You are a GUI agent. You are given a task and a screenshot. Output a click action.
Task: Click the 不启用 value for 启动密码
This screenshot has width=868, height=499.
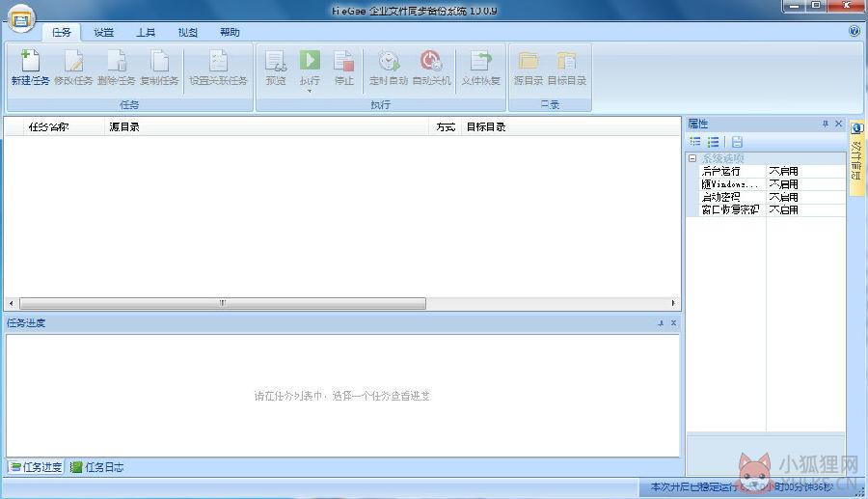coord(783,197)
